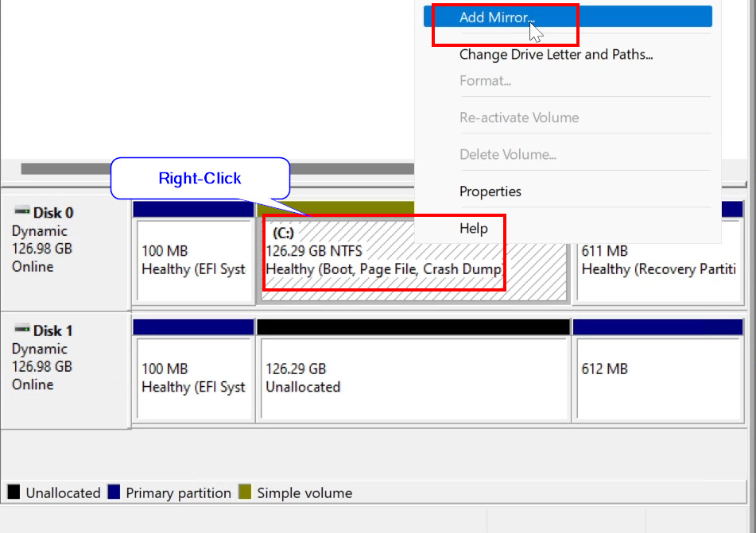Select the 126.29 GB Unallocated space

tap(413, 378)
